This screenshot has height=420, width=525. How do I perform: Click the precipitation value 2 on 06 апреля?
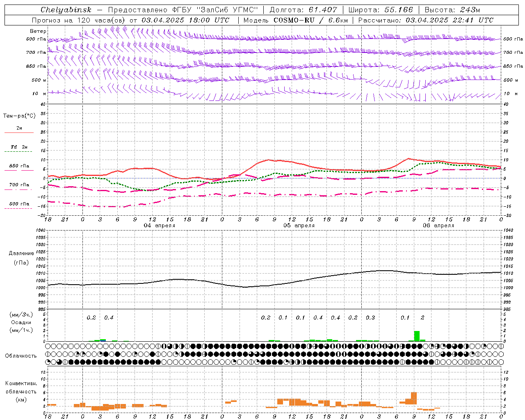(422, 318)
